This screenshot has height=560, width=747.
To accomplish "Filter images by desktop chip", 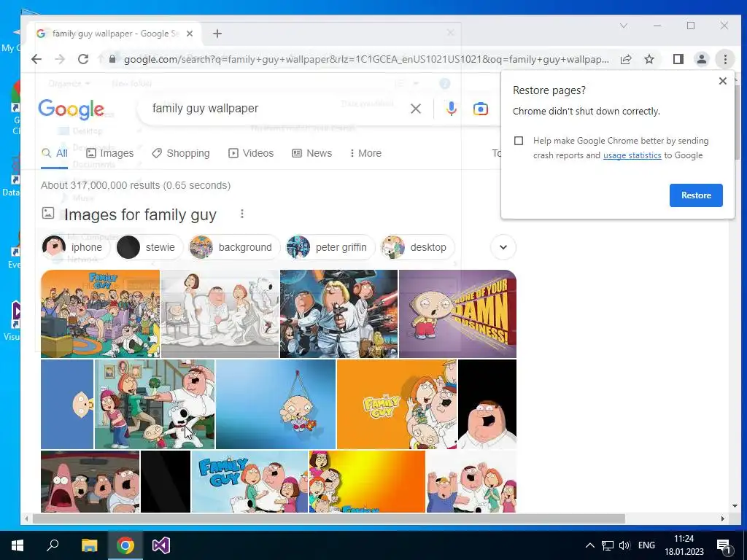I will 417,247.
